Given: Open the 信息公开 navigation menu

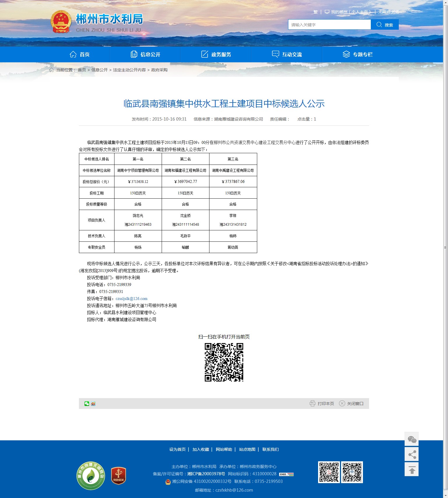Looking at the screenshot, I should coord(145,54).
